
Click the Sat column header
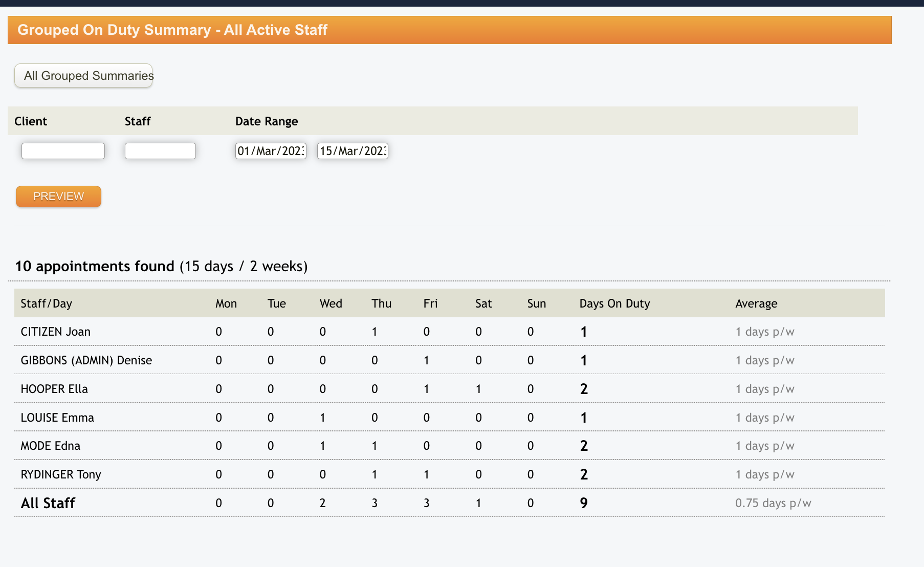pos(483,303)
